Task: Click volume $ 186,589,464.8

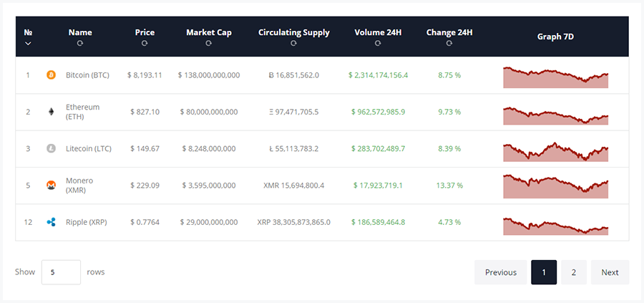Action: tap(378, 223)
